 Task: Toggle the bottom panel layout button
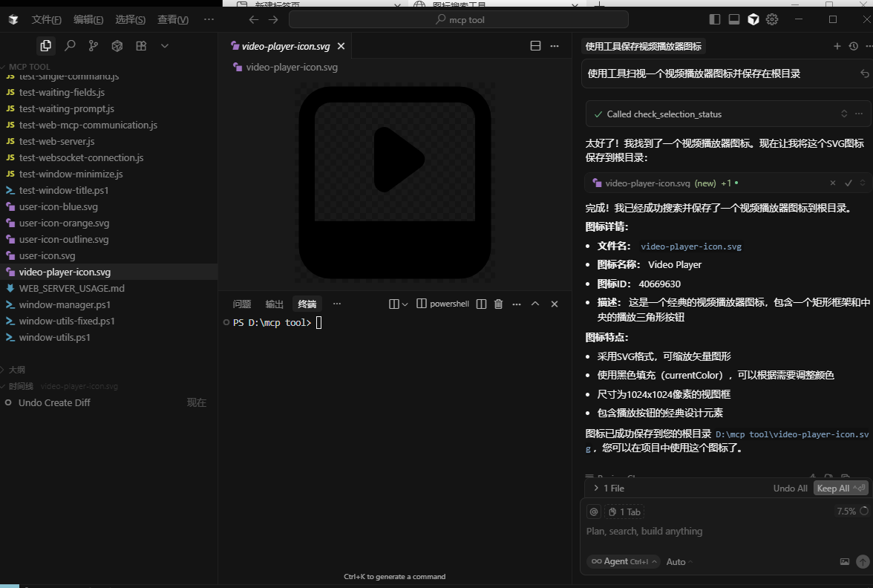click(734, 19)
